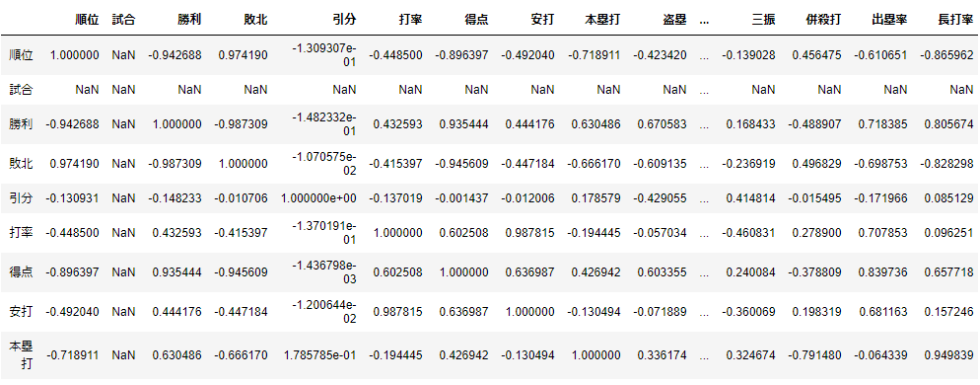This screenshot has width=980, height=385.
Task: Click cell 0.336174
Action: pyautogui.click(x=662, y=355)
